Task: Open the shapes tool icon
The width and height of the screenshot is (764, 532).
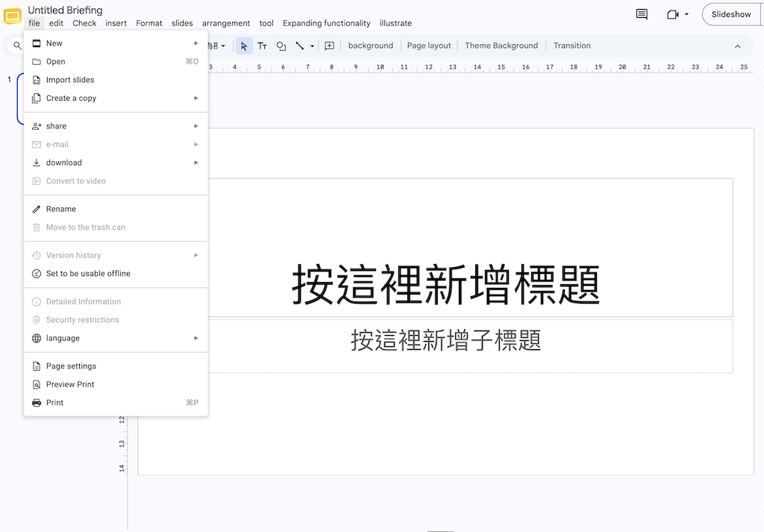Action: click(281, 46)
